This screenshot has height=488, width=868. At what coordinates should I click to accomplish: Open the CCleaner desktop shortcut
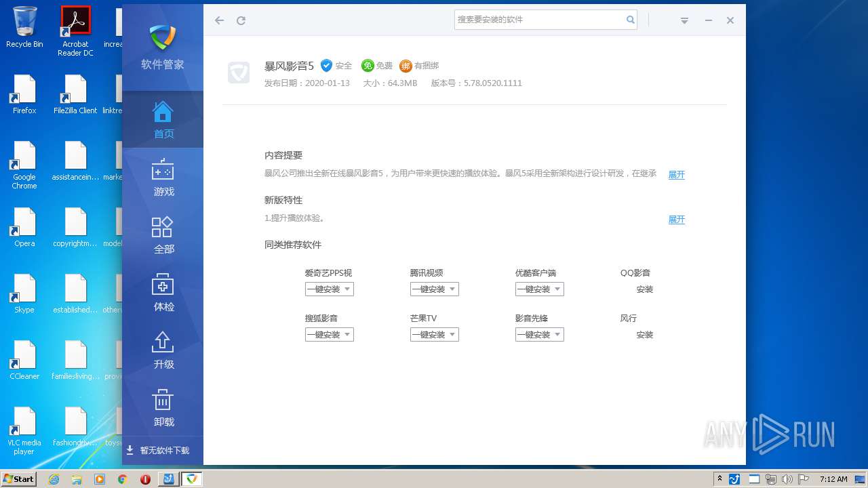click(x=24, y=360)
